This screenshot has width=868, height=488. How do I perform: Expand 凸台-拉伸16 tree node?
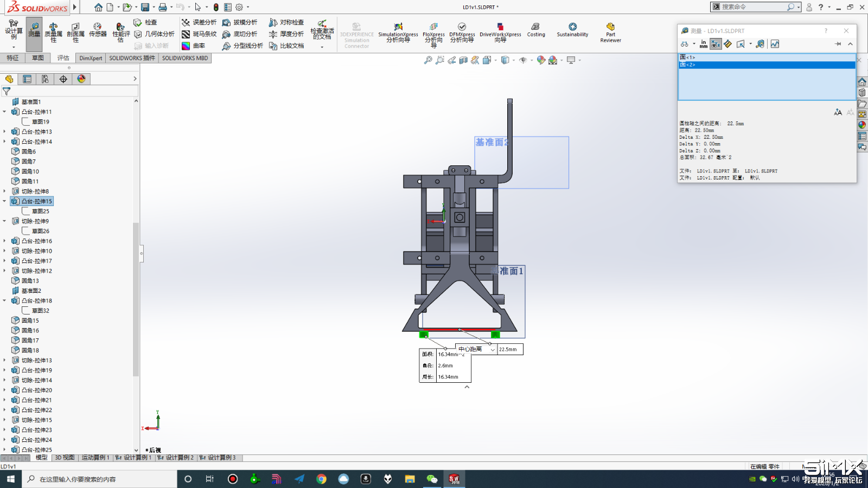tap(4, 241)
